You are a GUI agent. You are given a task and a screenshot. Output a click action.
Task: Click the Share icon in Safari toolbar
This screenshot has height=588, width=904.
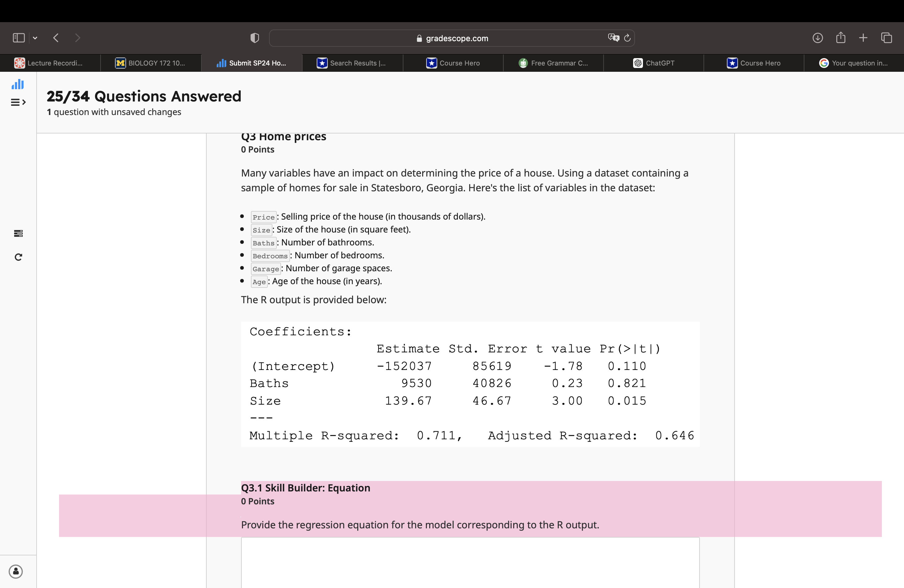(x=841, y=38)
